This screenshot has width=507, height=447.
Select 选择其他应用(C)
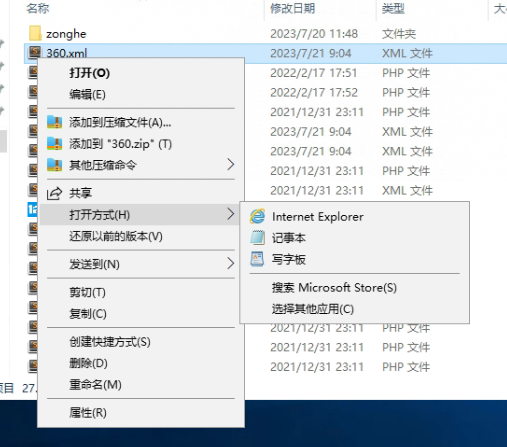pos(354,309)
